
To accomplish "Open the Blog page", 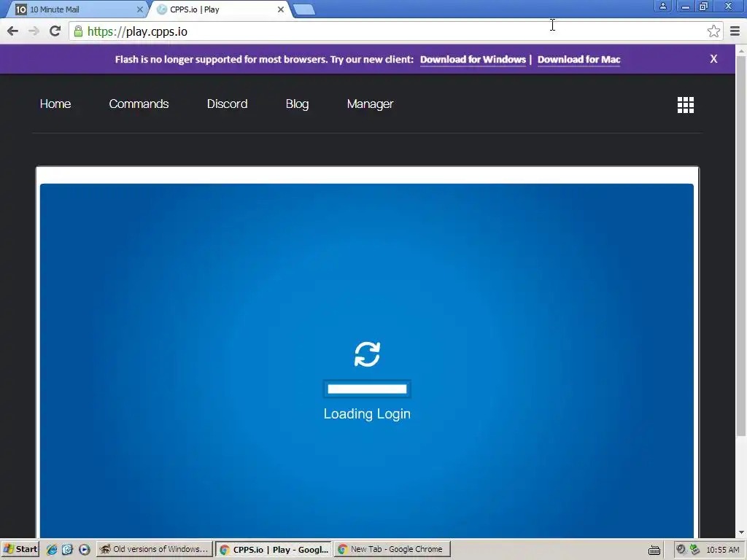I will (x=298, y=104).
